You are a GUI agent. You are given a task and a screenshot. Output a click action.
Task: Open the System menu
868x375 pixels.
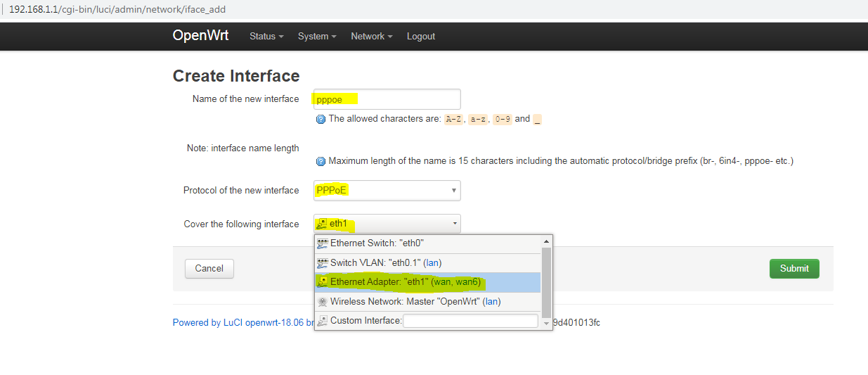pos(317,37)
